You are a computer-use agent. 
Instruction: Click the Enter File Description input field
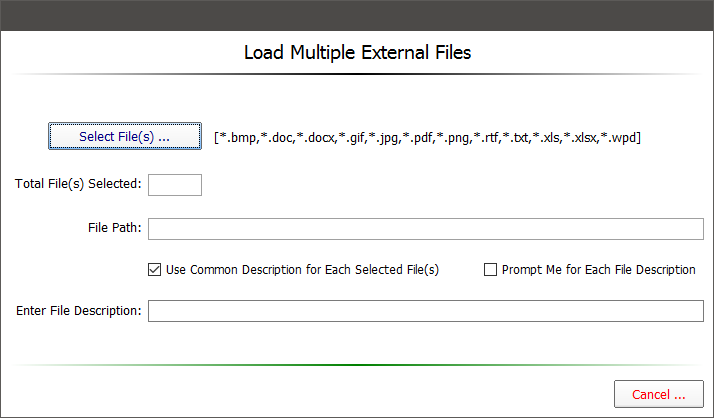click(426, 311)
